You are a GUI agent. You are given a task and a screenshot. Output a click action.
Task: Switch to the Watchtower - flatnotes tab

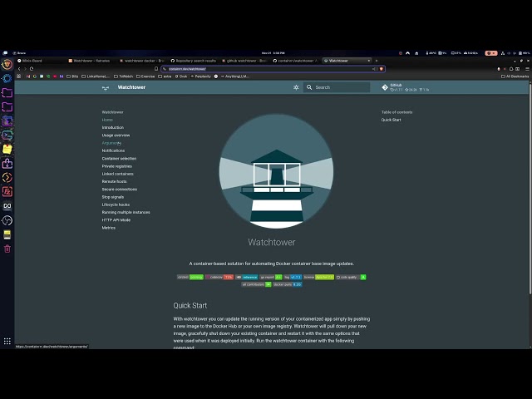[x=89, y=61]
